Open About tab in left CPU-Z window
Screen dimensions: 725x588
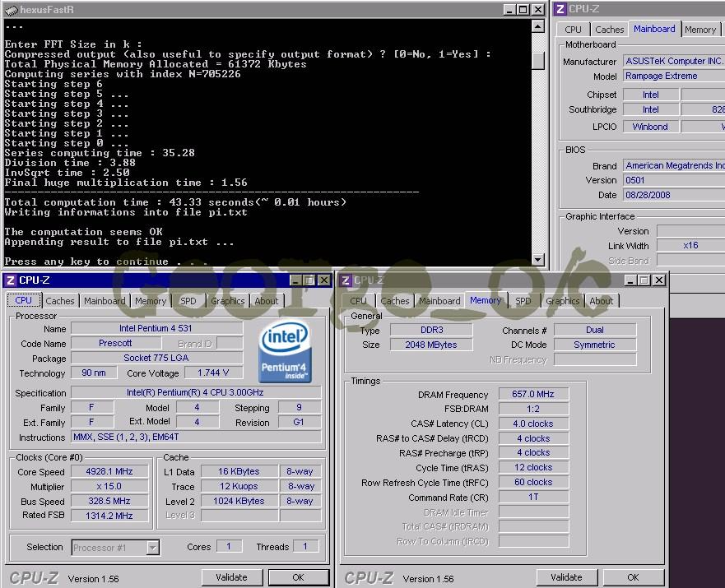click(x=267, y=301)
